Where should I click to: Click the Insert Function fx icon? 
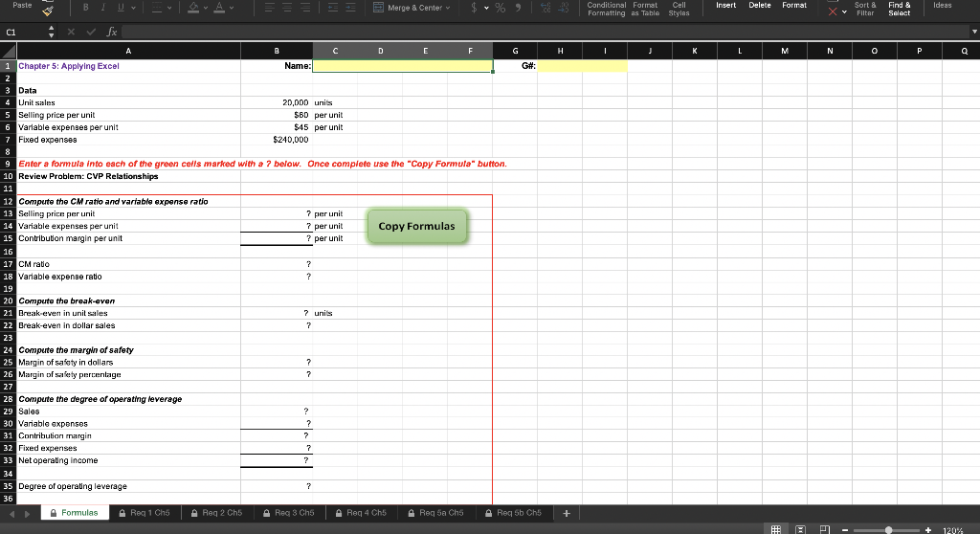pyautogui.click(x=111, y=32)
